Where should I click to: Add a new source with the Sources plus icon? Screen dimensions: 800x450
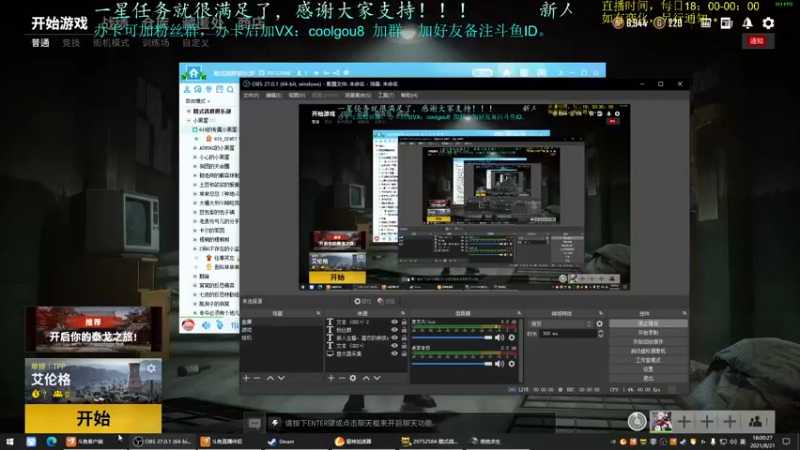click(x=331, y=378)
